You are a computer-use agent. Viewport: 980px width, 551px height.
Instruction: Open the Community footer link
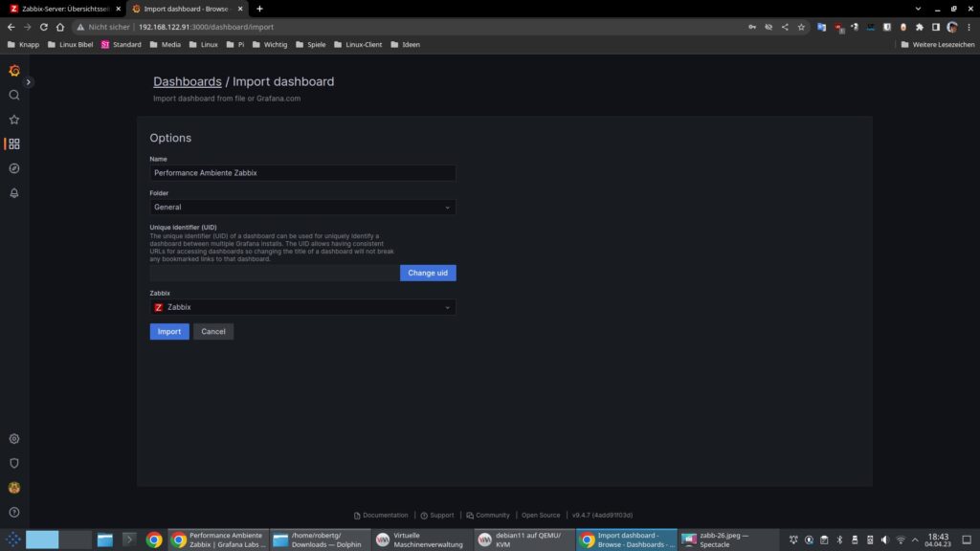click(x=487, y=516)
